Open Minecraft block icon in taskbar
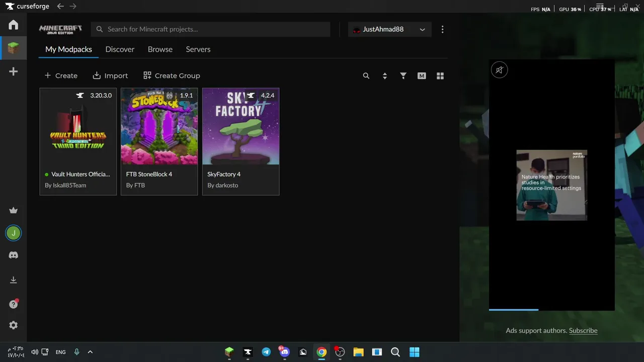 [229, 352]
